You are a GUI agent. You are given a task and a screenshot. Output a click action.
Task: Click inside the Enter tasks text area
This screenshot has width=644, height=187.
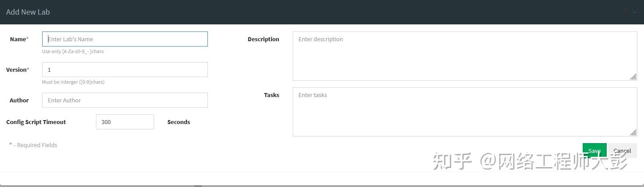tap(465, 112)
